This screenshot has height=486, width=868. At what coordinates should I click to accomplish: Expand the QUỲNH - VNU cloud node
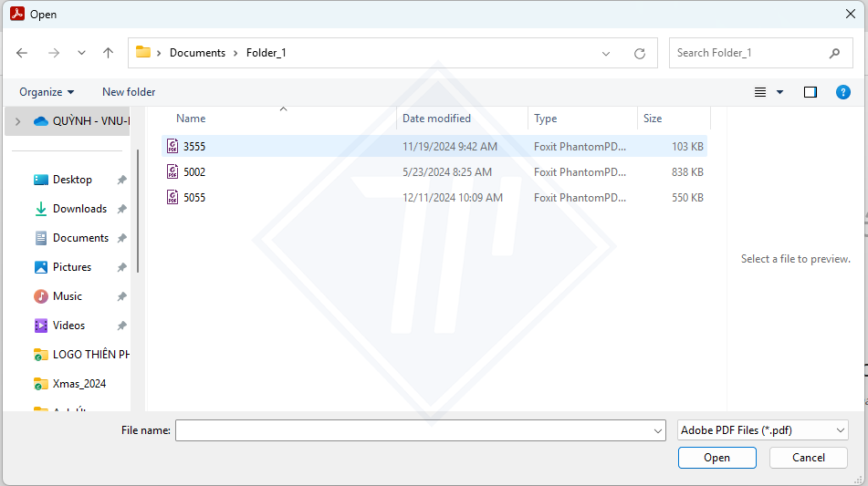[17, 121]
